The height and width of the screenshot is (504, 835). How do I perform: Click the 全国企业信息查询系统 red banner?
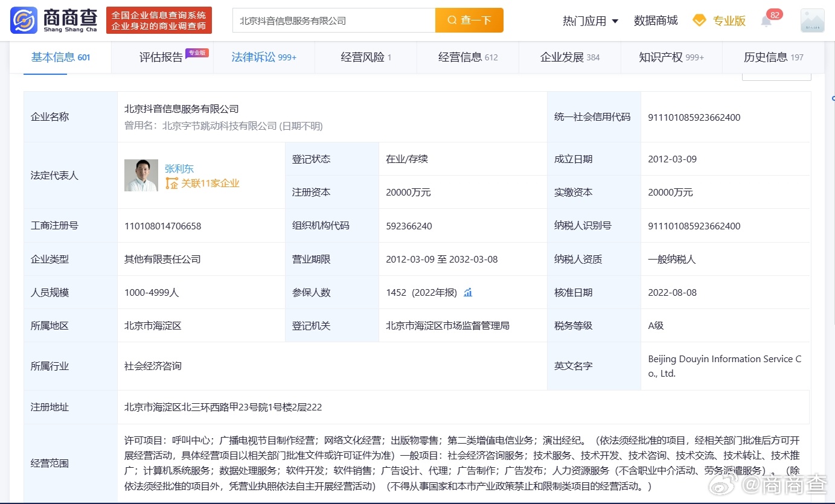click(158, 21)
